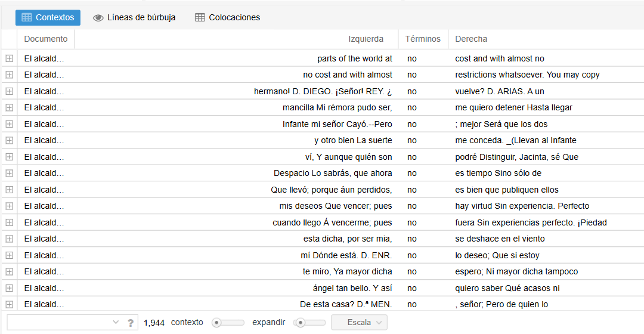Expand the row 'mí Dónde está. D. ENR.'
This screenshot has height=334, width=644.
[x=10, y=255]
